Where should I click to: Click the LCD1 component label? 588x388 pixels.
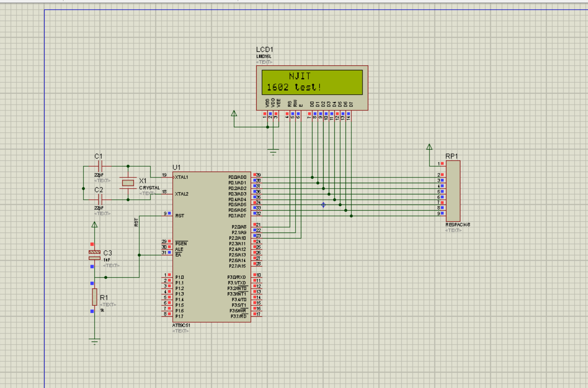[x=265, y=50]
